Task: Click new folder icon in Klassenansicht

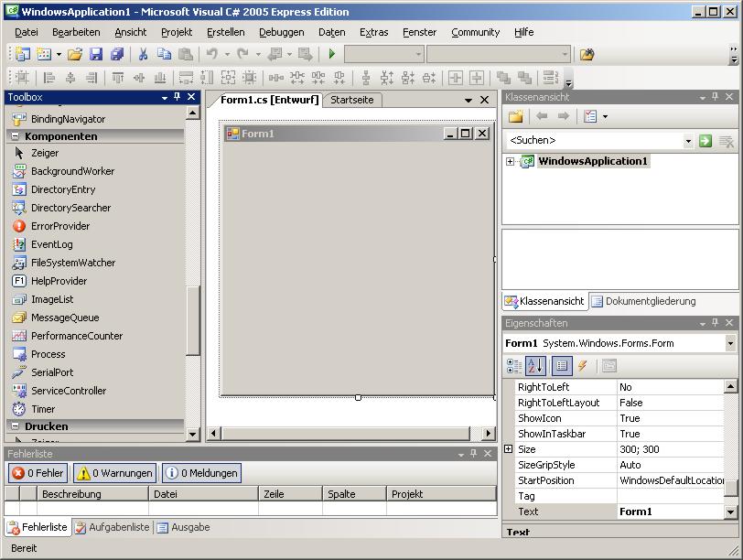Action: point(515,116)
